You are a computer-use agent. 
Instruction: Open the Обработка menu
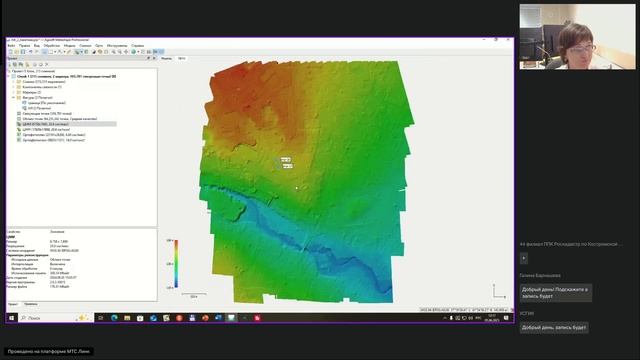click(x=52, y=46)
